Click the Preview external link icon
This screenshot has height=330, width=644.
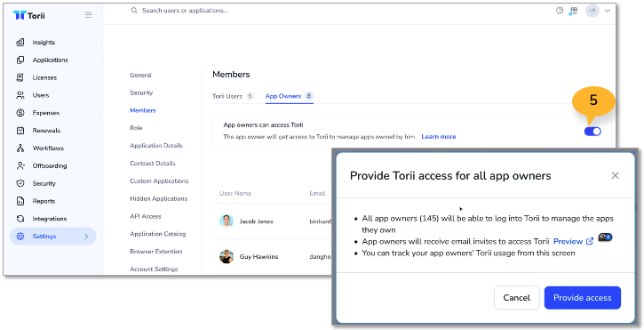[x=590, y=241]
